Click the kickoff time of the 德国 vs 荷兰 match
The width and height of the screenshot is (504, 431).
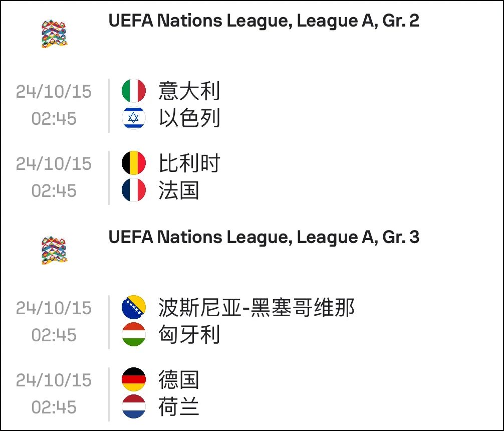click(54, 407)
